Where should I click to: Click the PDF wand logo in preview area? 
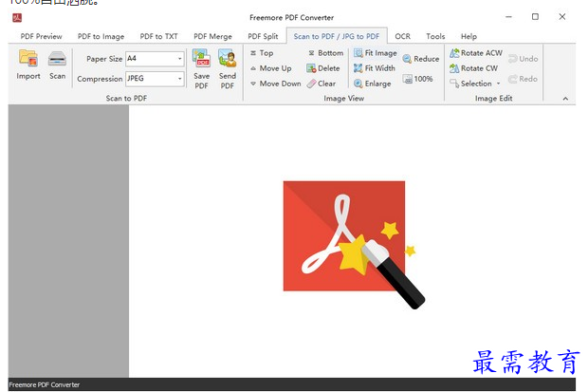click(x=354, y=245)
